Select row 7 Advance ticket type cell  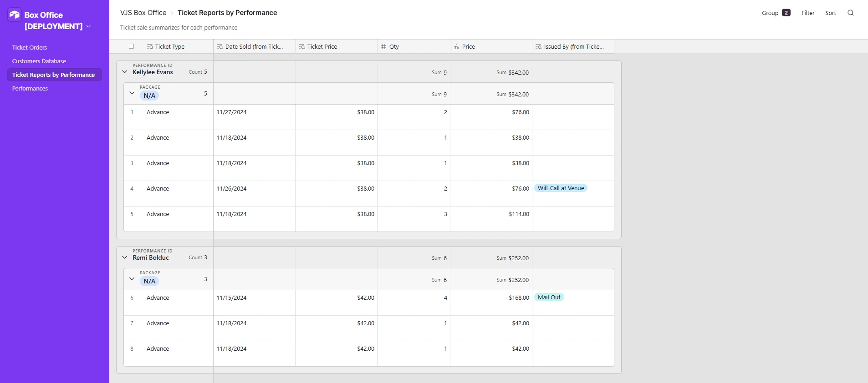[168, 328]
